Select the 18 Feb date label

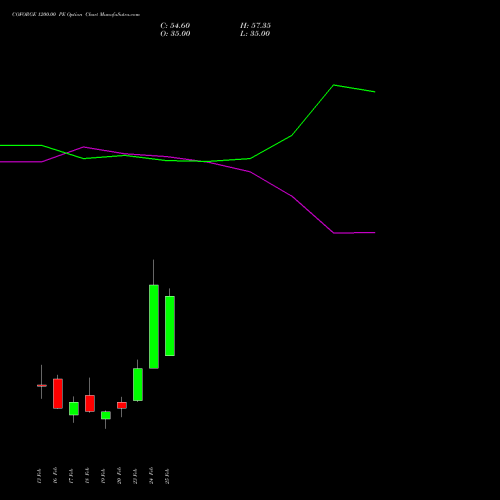(87, 476)
